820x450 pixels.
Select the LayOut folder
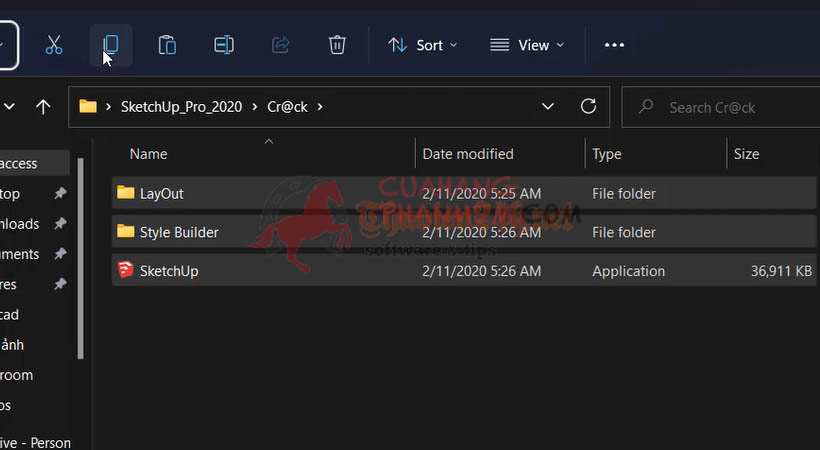tap(464, 194)
